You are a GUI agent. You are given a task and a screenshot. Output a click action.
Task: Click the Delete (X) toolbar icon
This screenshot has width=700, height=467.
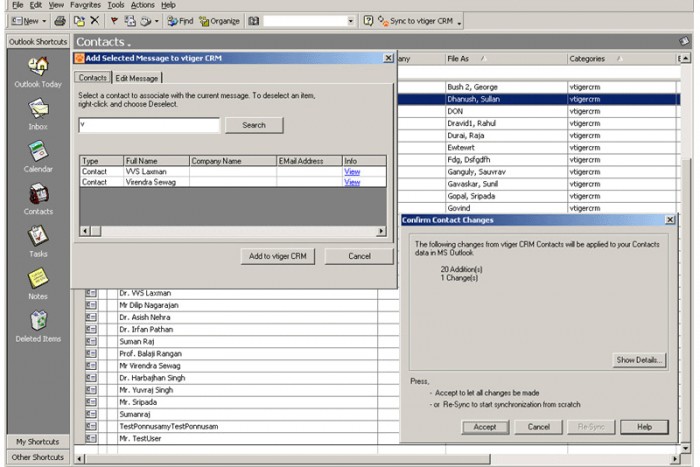[x=95, y=21]
